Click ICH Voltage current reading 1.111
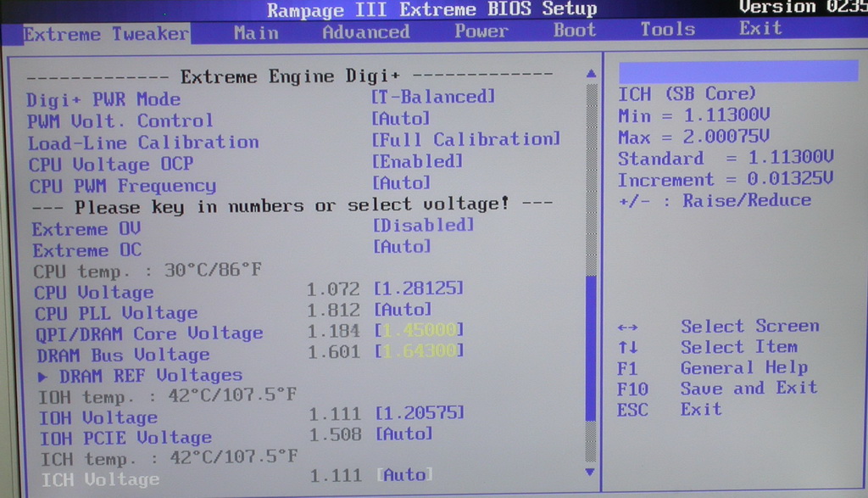Screen dimensions: 868x498 (x=337, y=476)
